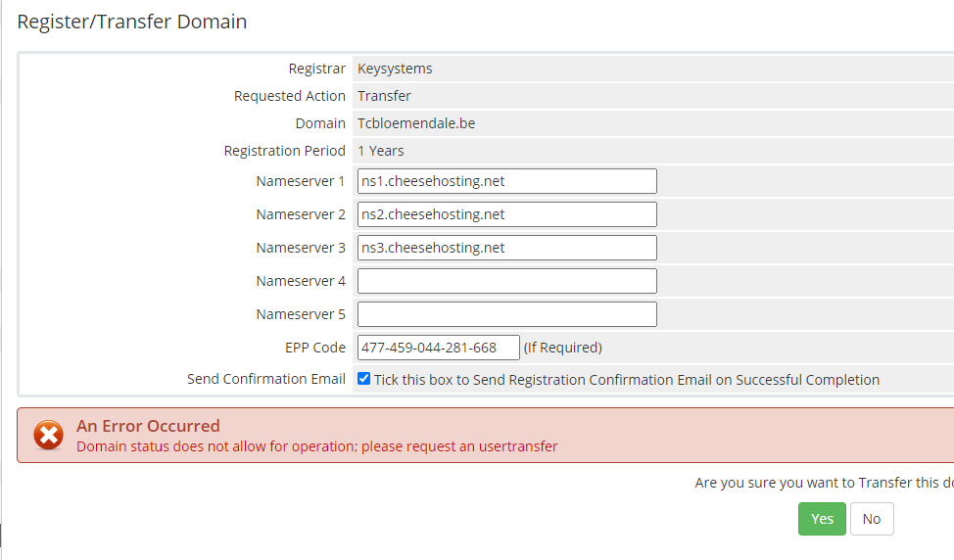Confirm the transfer with the Yes button
Viewport: 954px width, 560px height.
click(x=822, y=519)
